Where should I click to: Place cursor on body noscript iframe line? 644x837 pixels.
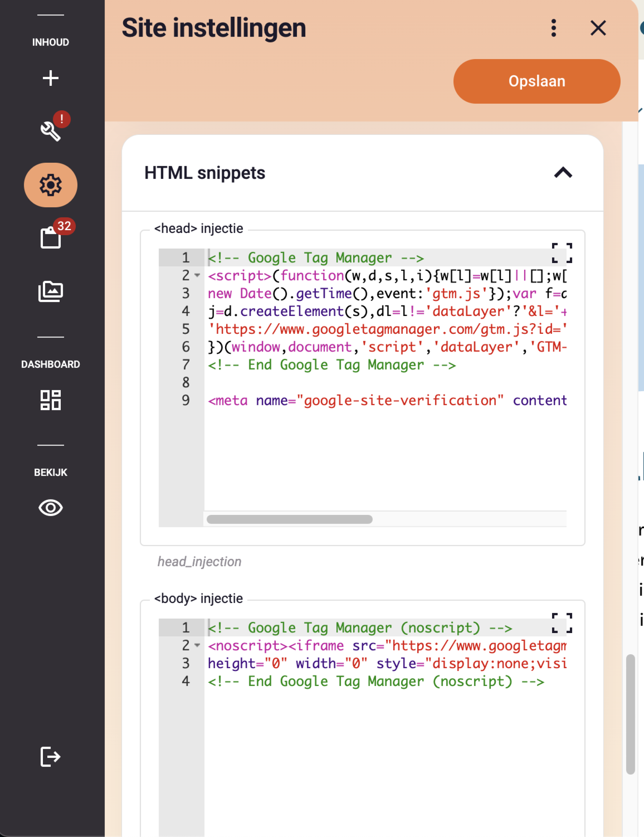(x=387, y=645)
